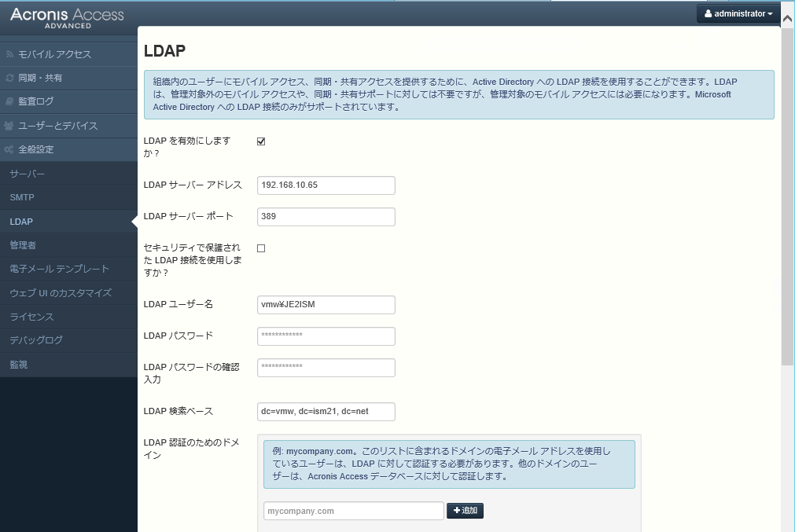Click the users and devices icon
Image resolution: width=795 pixels, height=532 pixels.
[x=10, y=126]
